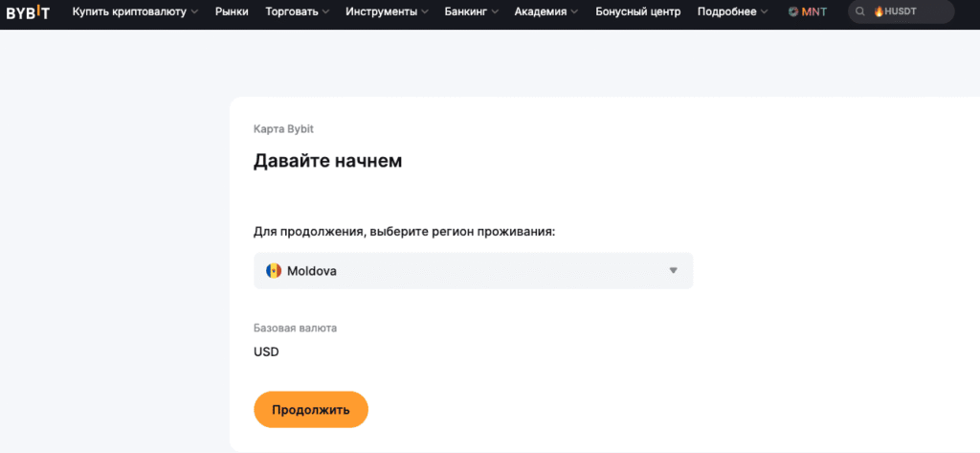This screenshot has width=980, height=453.
Task: Expand the arrow next to Торговать
Action: pyautogui.click(x=325, y=11)
